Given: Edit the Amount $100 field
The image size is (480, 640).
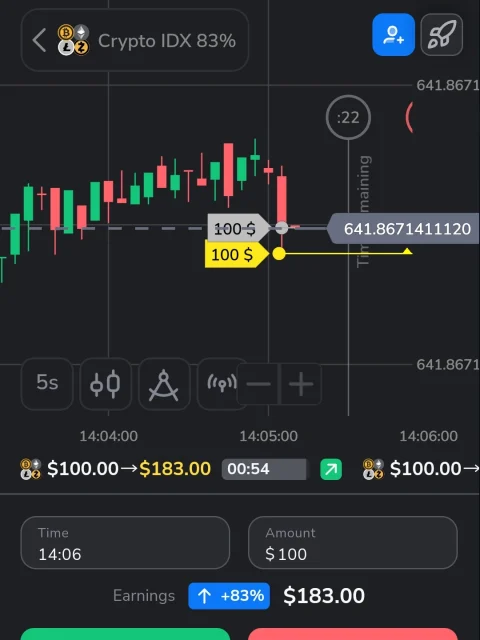Looking at the screenshot, I should 353,542.
